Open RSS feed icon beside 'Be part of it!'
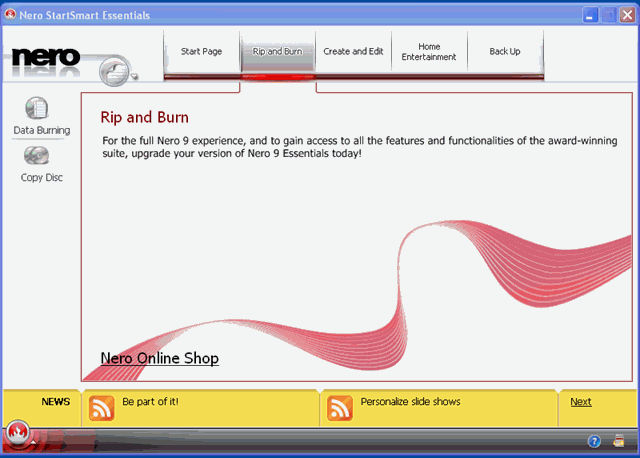Viewport: 640px width, 458px height. coord(101,408)
